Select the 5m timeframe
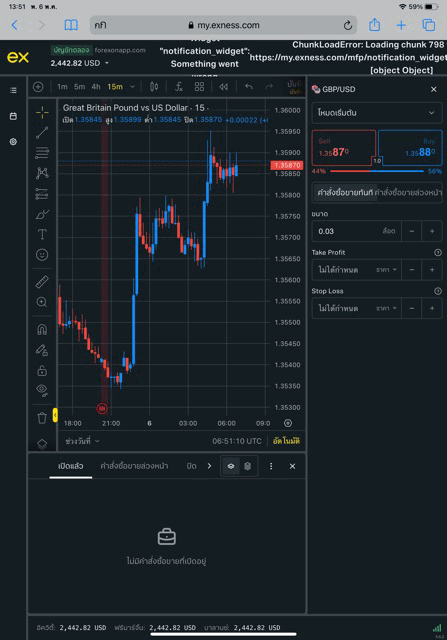This screenshot has height=640, width=447. (80, 87)
